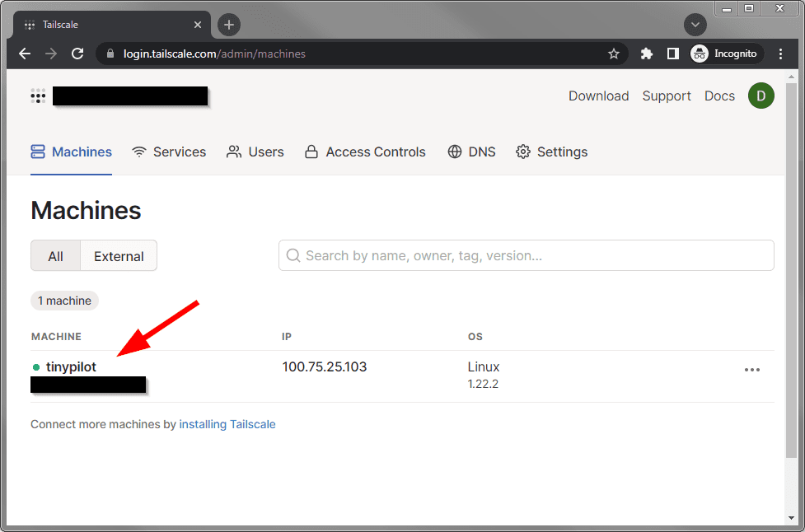Open the browser side panel icon
Screen dimensions: 805x532
pyautogui.click(x=672, y=54)
